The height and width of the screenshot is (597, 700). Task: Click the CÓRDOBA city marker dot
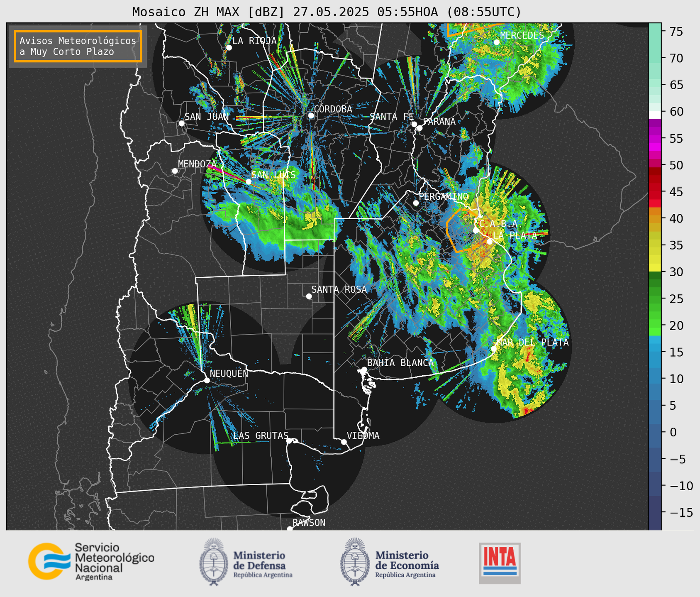(311, 115)
